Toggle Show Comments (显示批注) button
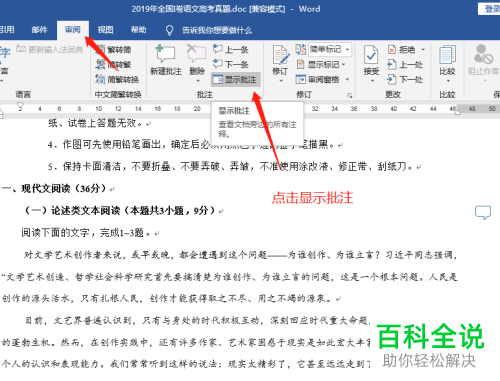Screen dimensions: 500x381 coord(235,79)
